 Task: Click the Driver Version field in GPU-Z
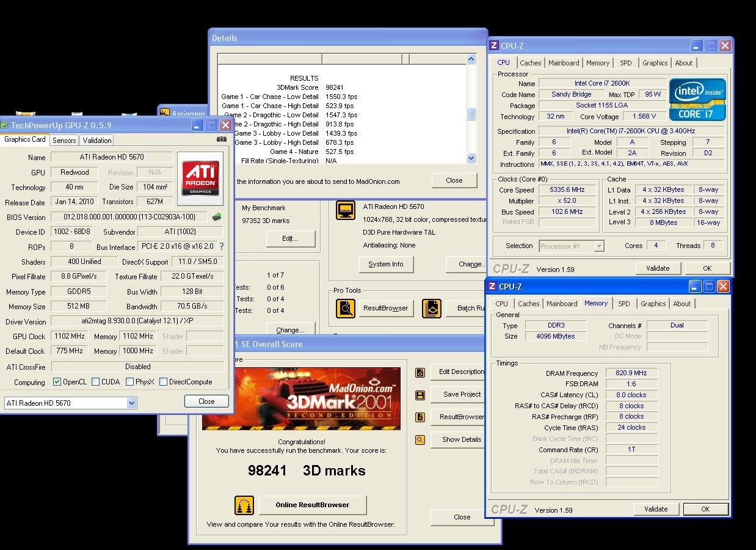(137, 321)
